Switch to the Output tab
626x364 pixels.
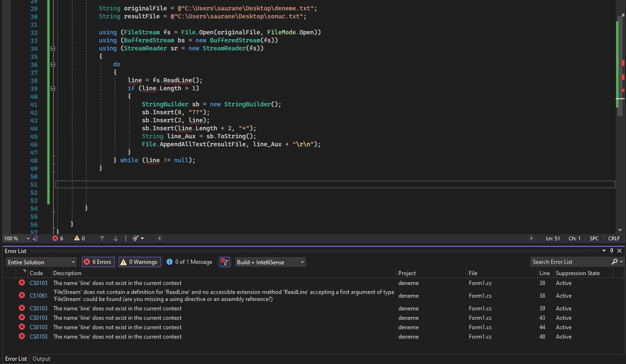coord(41,359)
